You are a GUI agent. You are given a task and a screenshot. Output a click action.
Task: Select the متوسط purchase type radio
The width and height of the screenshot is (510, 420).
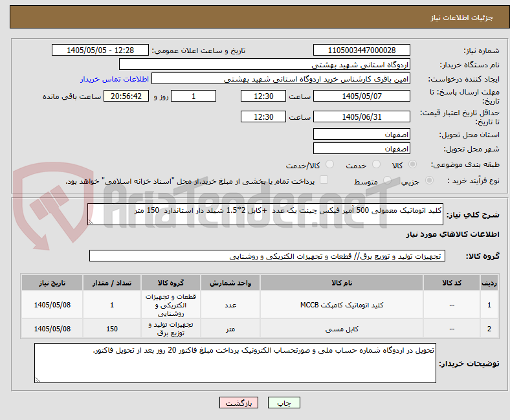point(387,181)
